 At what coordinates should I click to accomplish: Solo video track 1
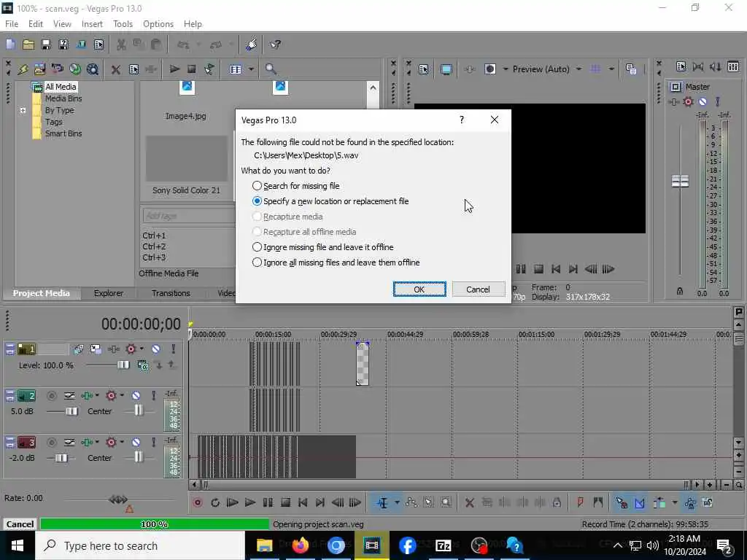(x=174, y=349)
